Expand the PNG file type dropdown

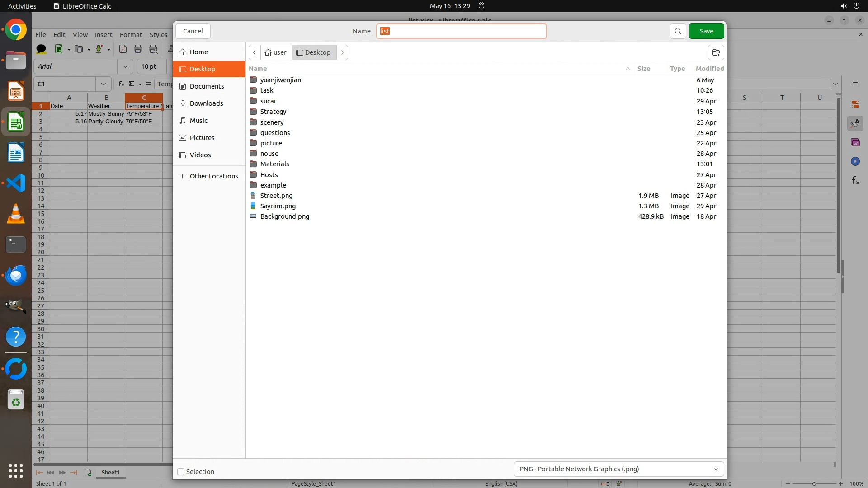point(618,469)
